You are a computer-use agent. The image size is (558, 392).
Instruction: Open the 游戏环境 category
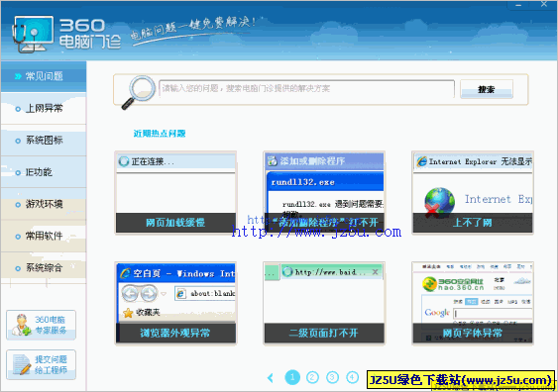(44, 204)
